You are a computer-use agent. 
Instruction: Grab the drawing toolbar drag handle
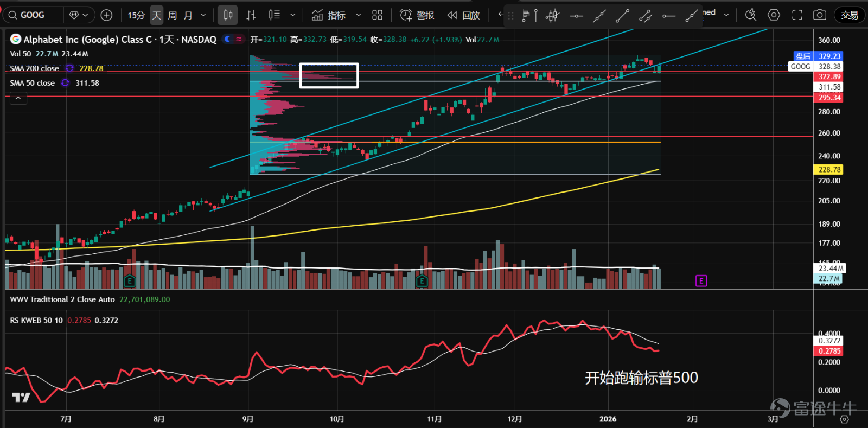[x=510, y=16]
